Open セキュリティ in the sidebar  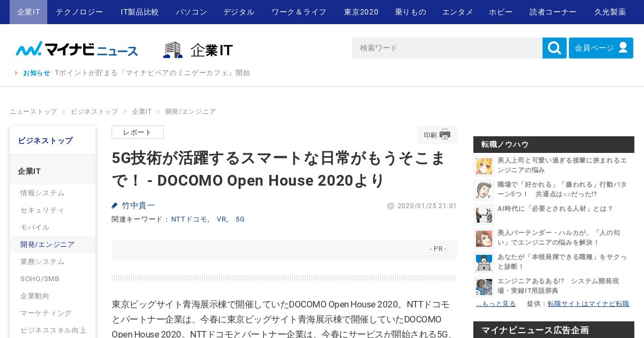click(x=53, y=210)
